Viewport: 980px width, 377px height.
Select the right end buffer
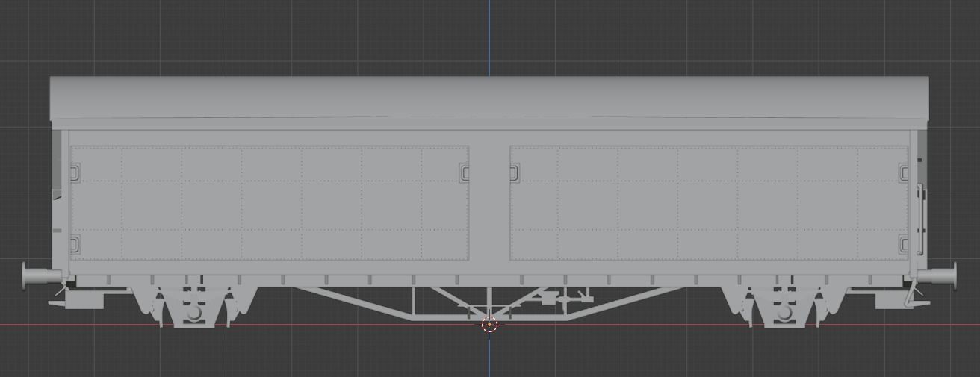(x=938, y=275)
